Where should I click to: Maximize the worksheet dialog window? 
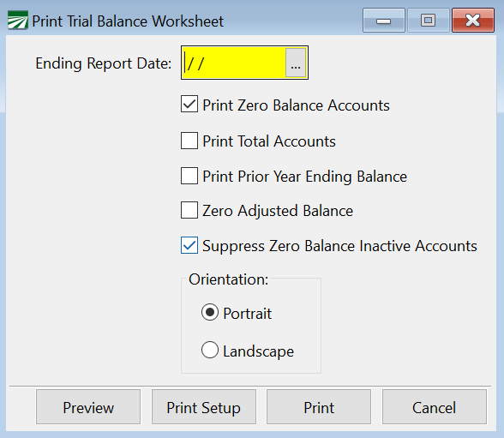pyautogui.click(x=429, y=21)
